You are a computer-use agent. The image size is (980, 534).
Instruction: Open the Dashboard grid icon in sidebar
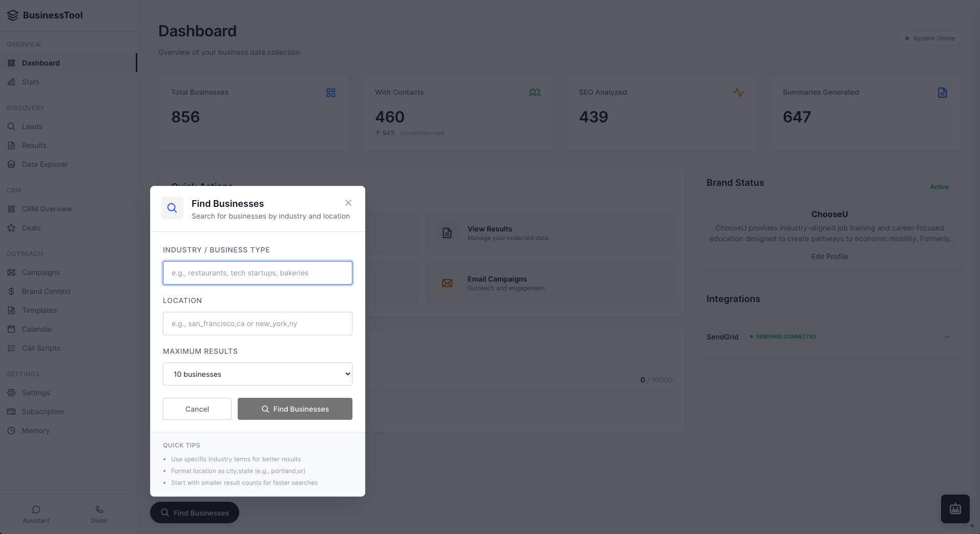click(11, 63)
